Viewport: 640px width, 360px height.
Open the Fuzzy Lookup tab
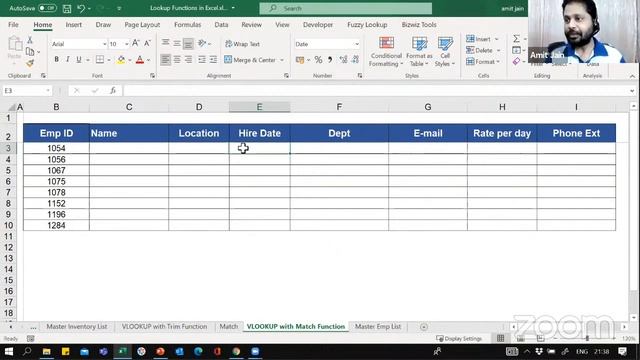pyautogui.click(x=367, y=24)
